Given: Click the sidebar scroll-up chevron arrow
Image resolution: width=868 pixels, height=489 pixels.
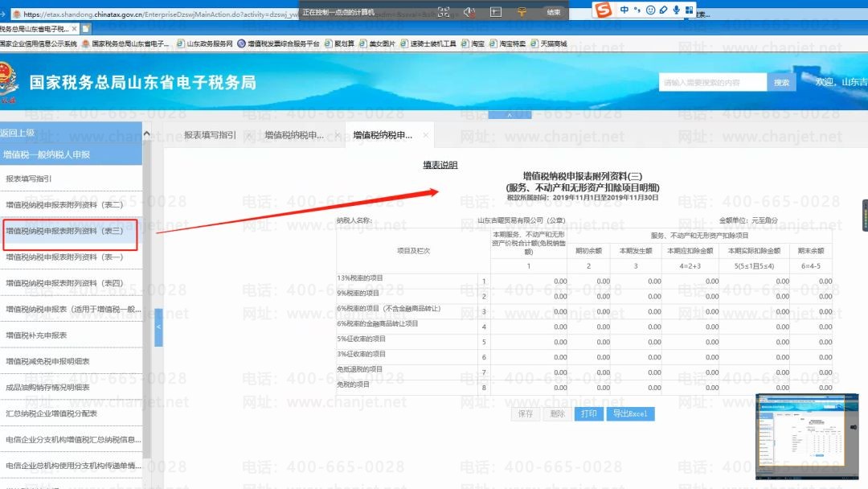Looking at the screenshot, I should 147,134.
